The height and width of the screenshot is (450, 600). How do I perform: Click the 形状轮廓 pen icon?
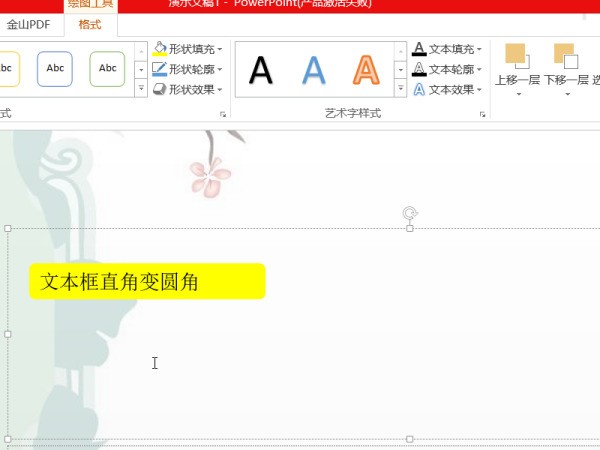pyautogui.click(x=159, y=69)
